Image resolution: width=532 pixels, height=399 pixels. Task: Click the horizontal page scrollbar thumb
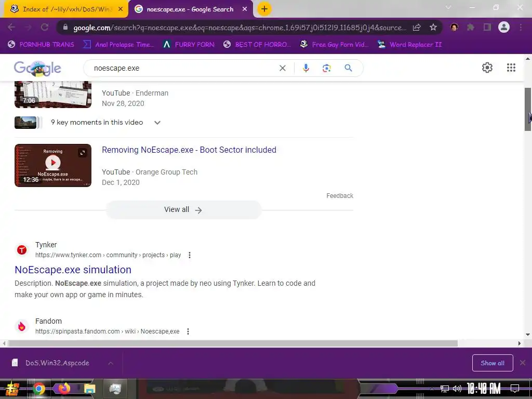click(x=232, y=343)
